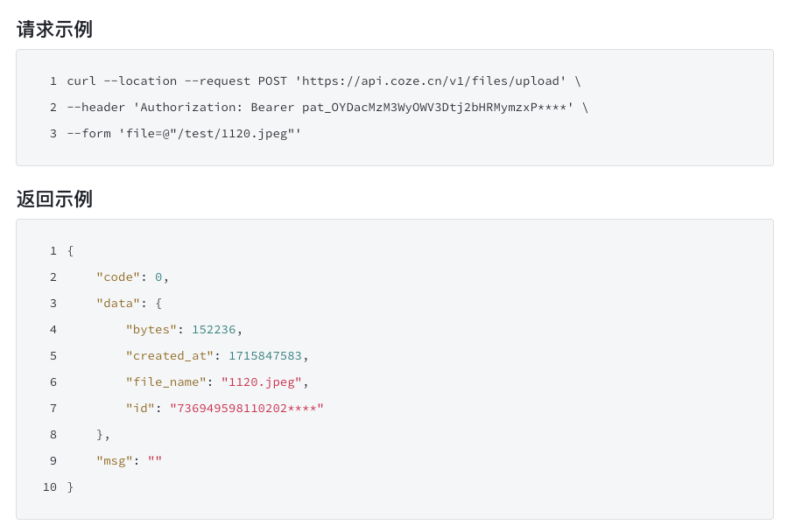Viewport: 788px width, 532px height.
Task: Click the api.coze.cn upload URL
Action: pyautogui.click(x=430, y=81)
